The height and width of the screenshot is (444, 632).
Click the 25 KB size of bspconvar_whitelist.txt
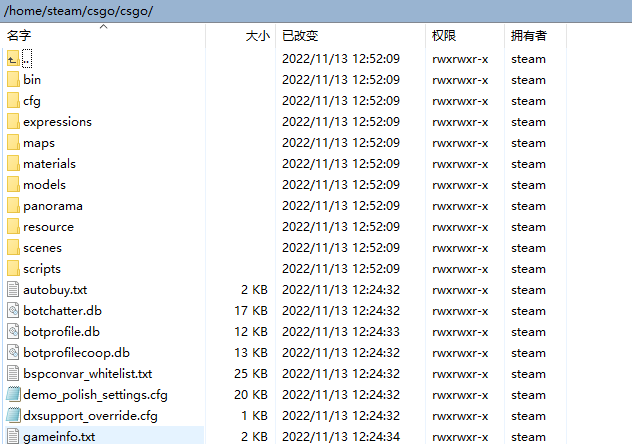pyautogui.click(x=251, y=373)
